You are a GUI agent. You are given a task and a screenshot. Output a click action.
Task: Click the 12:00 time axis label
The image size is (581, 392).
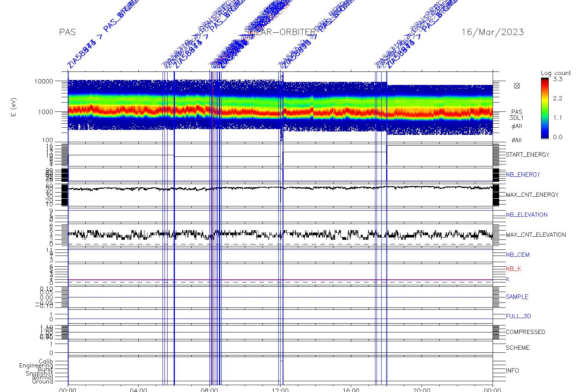(280, 390)
